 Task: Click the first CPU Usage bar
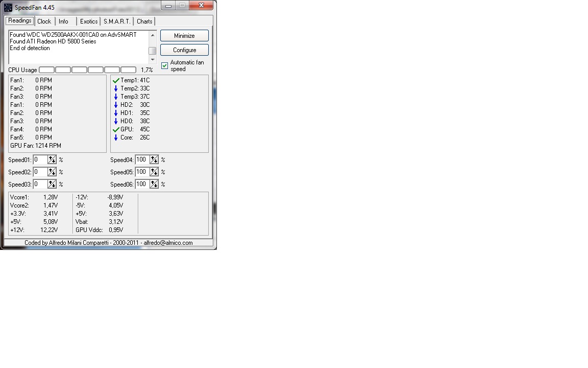coord(46,70)
